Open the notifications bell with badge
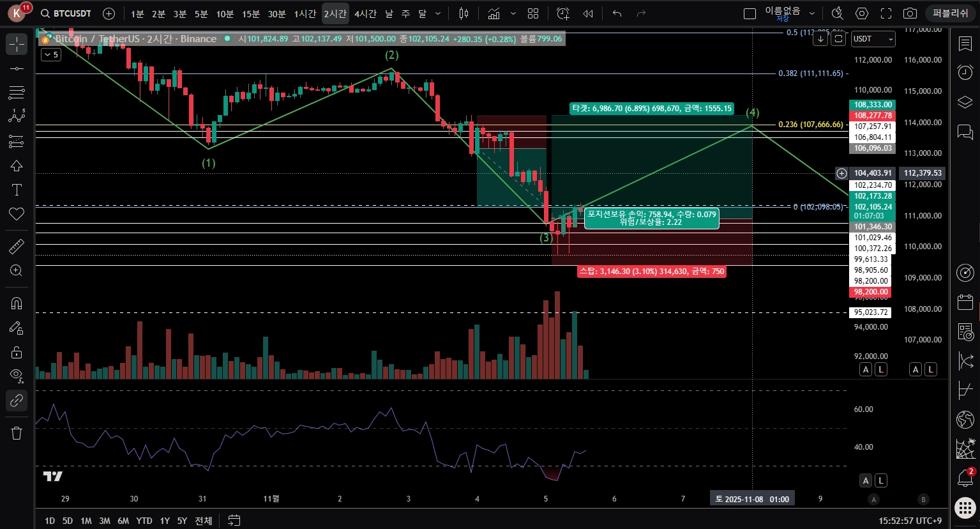Screen dimensions: 980x529 point(965,477)
